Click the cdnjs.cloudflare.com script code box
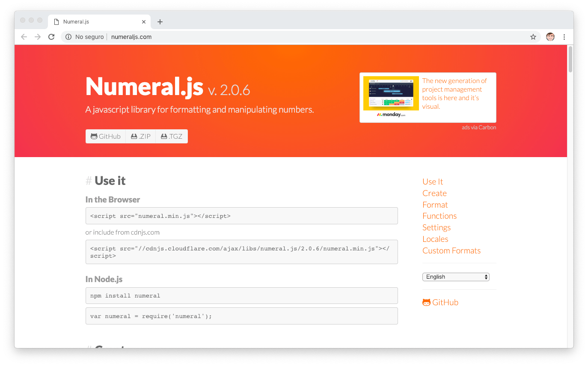 click(242, 252)
